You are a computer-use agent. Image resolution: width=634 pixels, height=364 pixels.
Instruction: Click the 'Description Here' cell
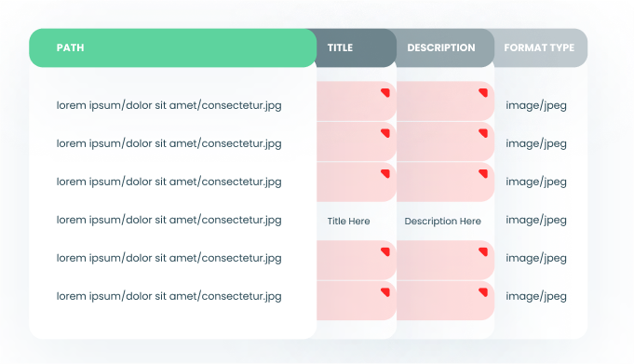tap(443, 222)
